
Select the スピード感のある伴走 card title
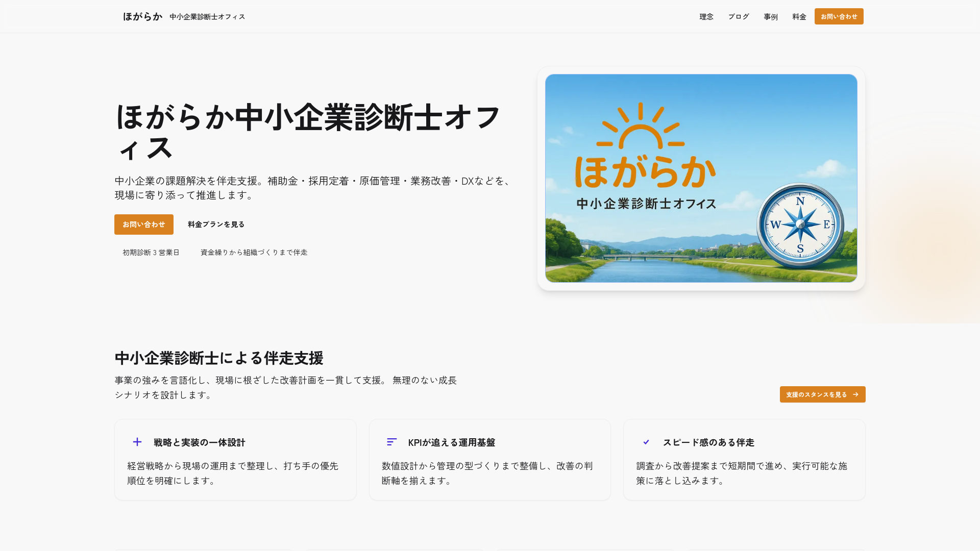click(708, 442)
